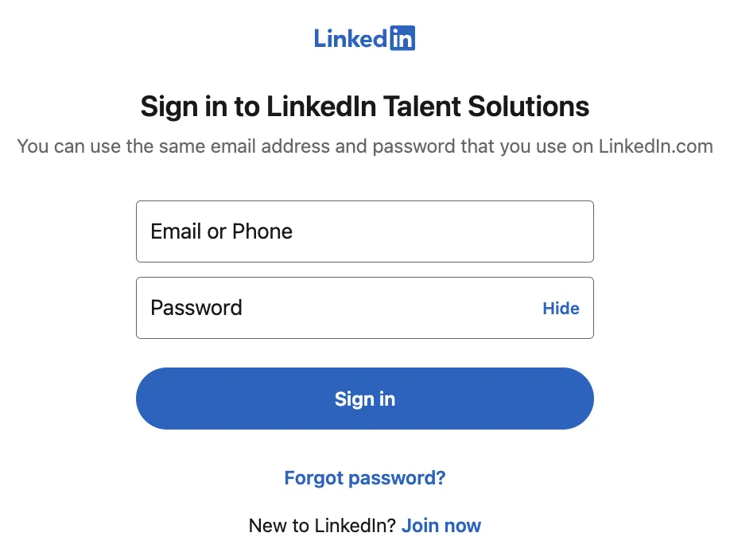Click the Sign in to LinkedIn Talent Solutions heading
The width and height of the screenshot is (730, 560).
click(364, 106)
